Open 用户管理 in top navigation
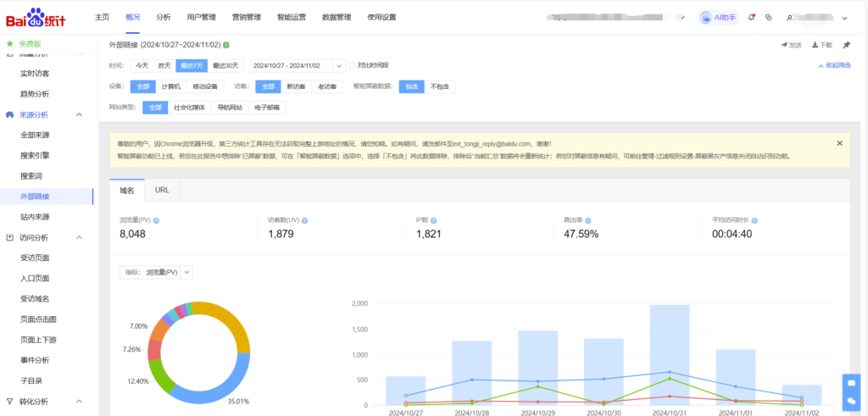This screenshot has width=868, height=416. click(x=202, y=17)
